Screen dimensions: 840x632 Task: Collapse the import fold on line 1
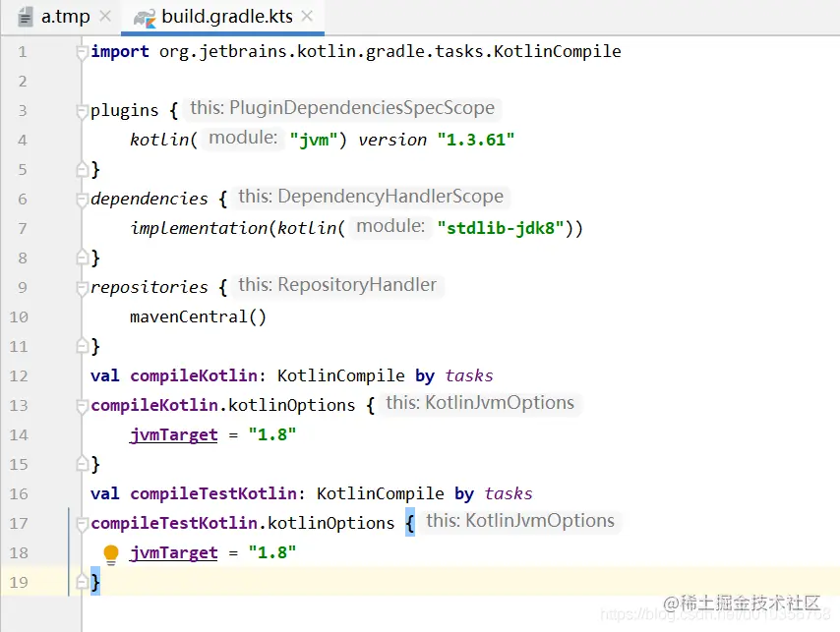[x=82, y=52]
